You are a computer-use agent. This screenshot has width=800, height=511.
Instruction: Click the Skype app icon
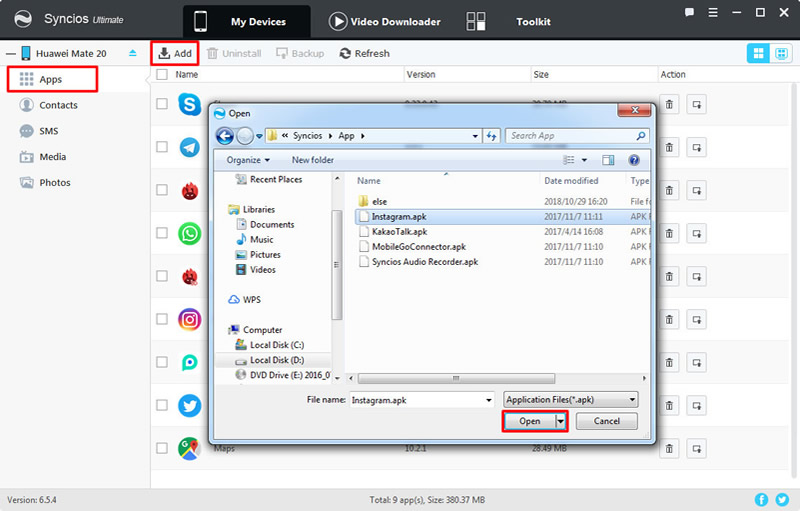click(189, 104)
